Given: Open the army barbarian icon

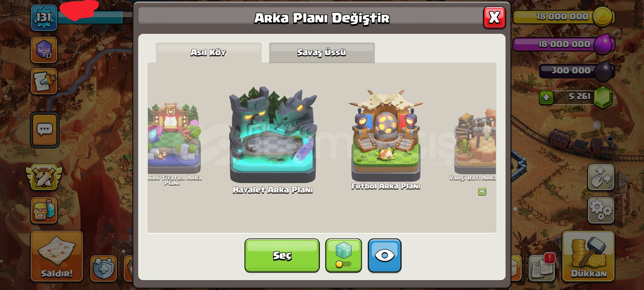Looking at the screenshot, I should click(x=44, y=210).
